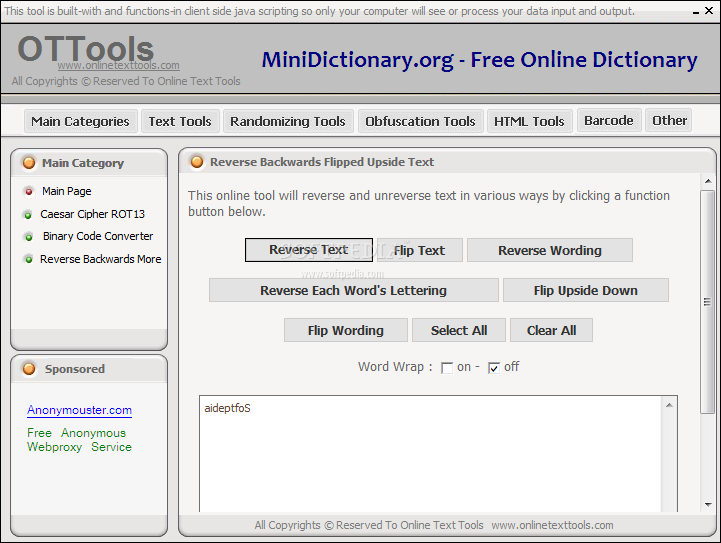This screenshot has width=721, height=543.
Task: Open the Text Tools menu
Action: (180, 121)
